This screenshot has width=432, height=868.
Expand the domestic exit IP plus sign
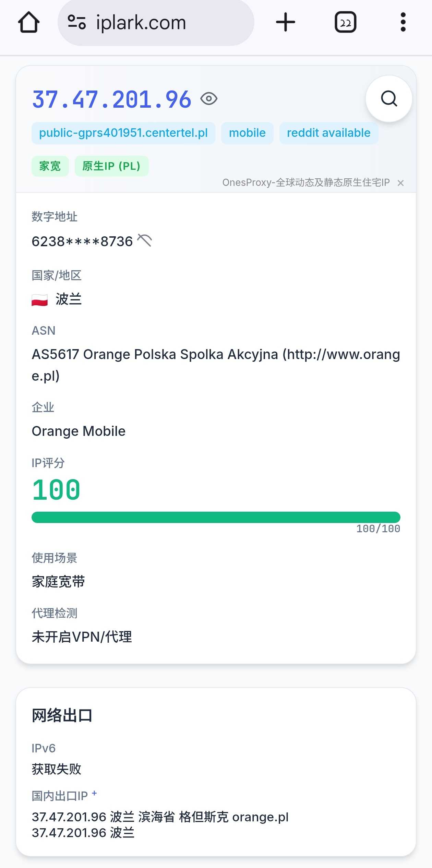[x=94, y=794]
